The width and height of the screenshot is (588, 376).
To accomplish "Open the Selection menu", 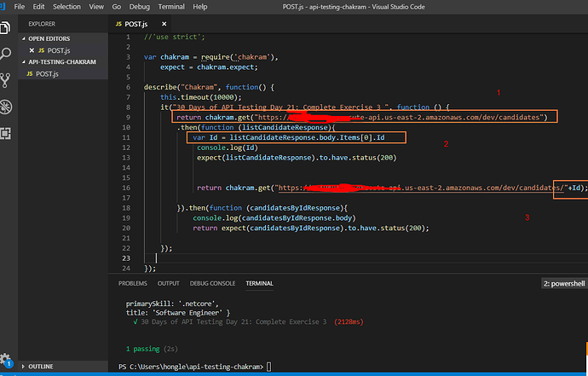I will click(x=66, y=6).
